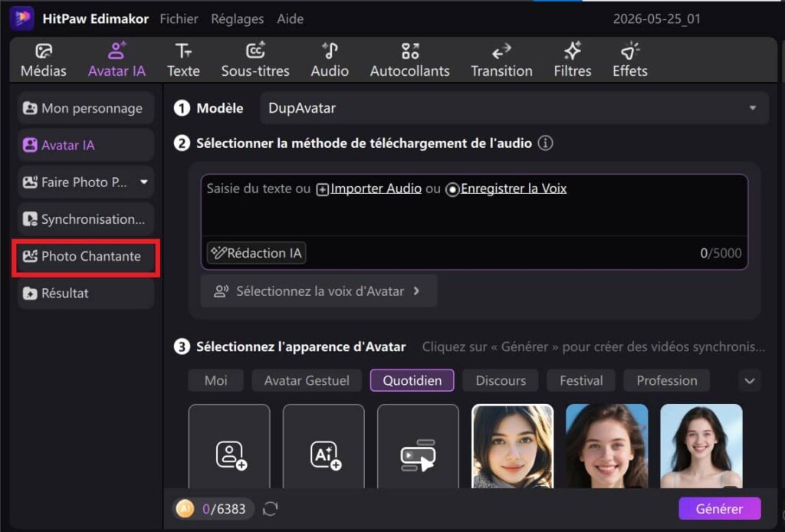This screenshot has height=532, width=785.
Task: Open the Effets panel
Action: [630, 60]
